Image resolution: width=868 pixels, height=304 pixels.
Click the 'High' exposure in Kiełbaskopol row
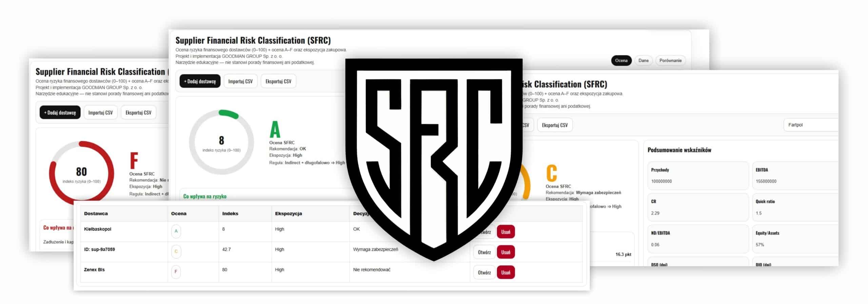(x=279, y=229)
